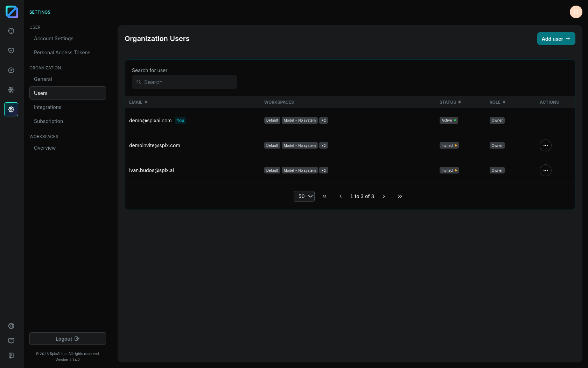Focus the Search for user field
Screen dimensions: 588x368
184,82
